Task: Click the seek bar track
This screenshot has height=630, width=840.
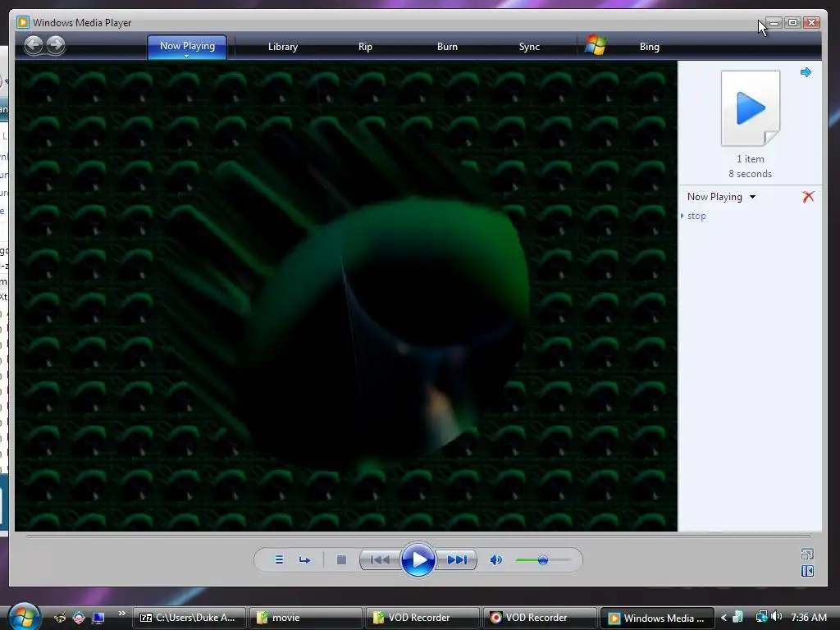Action: 418,536
